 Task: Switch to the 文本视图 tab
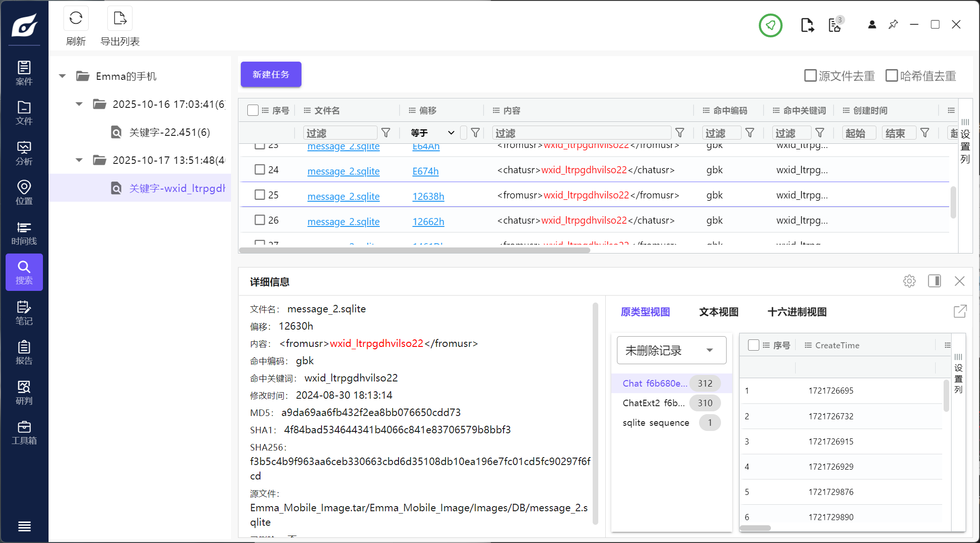click(x=718, y=312)
